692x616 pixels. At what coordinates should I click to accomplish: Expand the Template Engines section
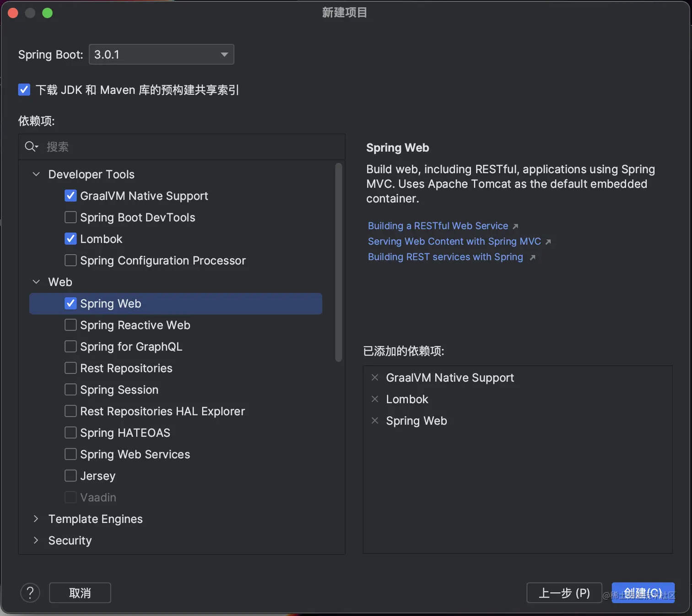tap(36, 519)
